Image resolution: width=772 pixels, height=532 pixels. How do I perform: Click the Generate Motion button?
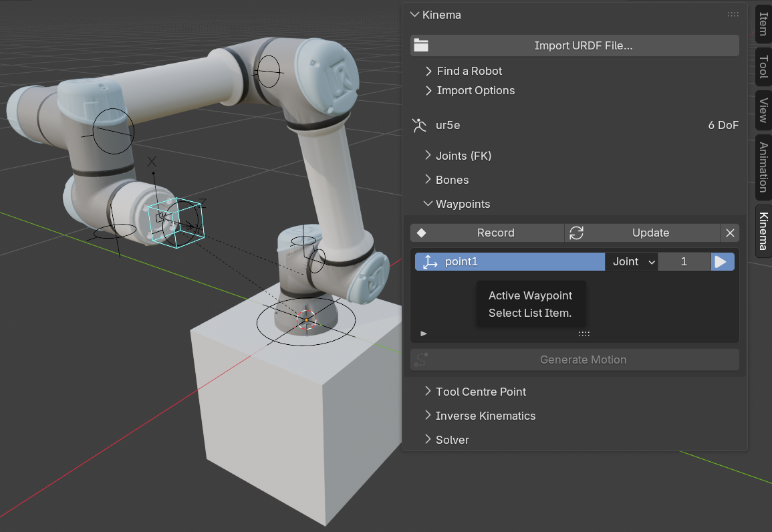point(575,360)
